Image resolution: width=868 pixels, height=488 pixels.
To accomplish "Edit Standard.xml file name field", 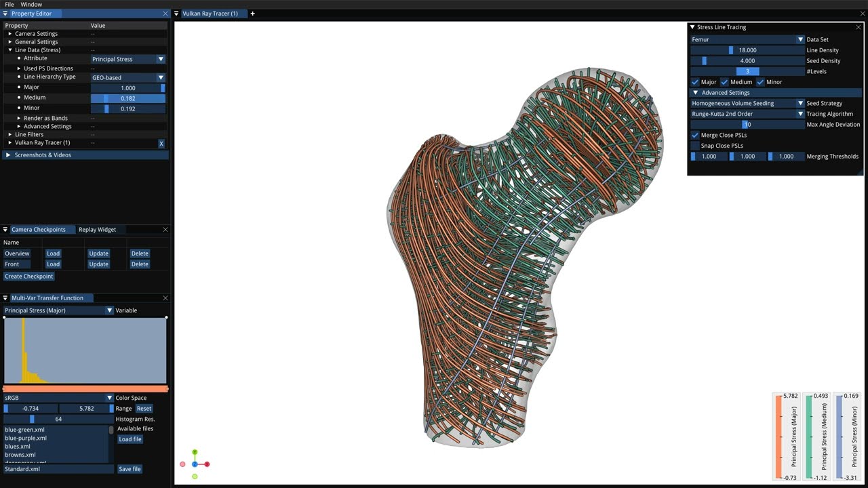I will [58, 469].
